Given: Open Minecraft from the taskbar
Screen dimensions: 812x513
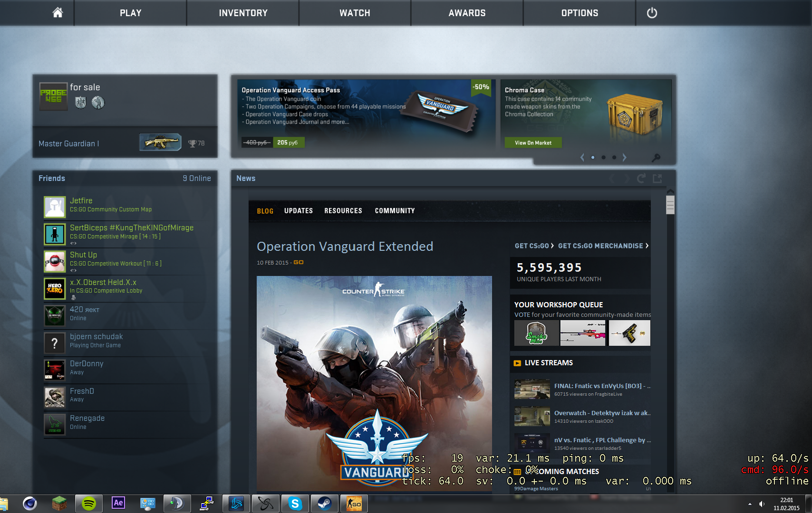Looking at the screenshot, I should [x=59, y=503].
